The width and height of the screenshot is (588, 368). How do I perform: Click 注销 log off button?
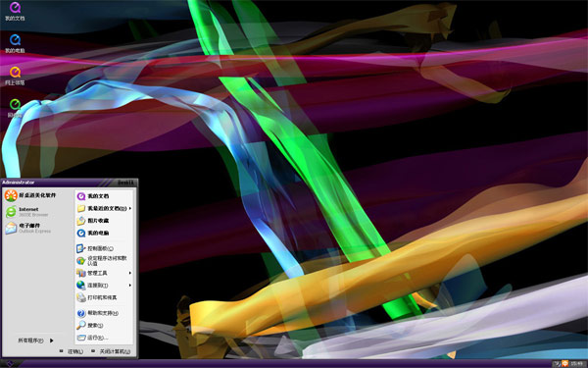click(71, 351)
